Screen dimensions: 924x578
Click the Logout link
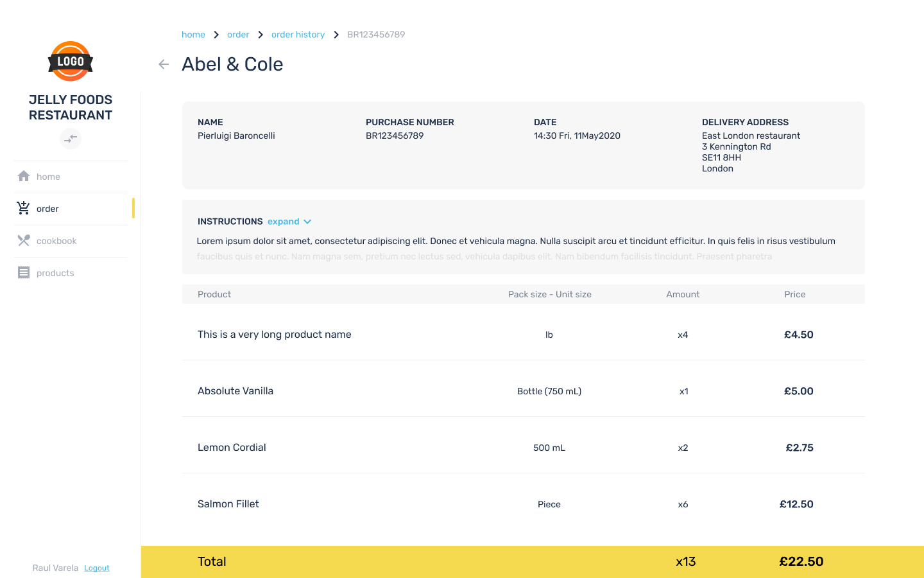pos(97,568)
